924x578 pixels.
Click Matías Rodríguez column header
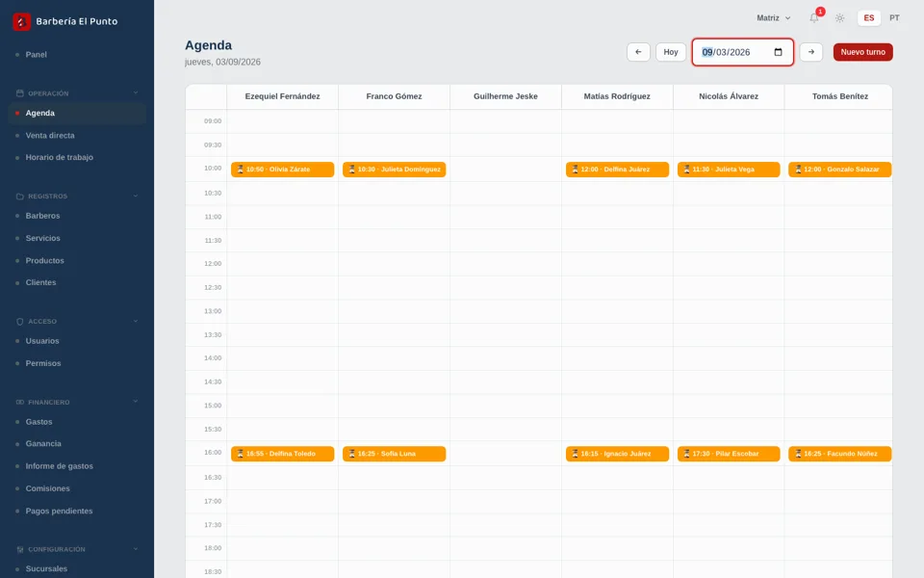tap(617, 96)
